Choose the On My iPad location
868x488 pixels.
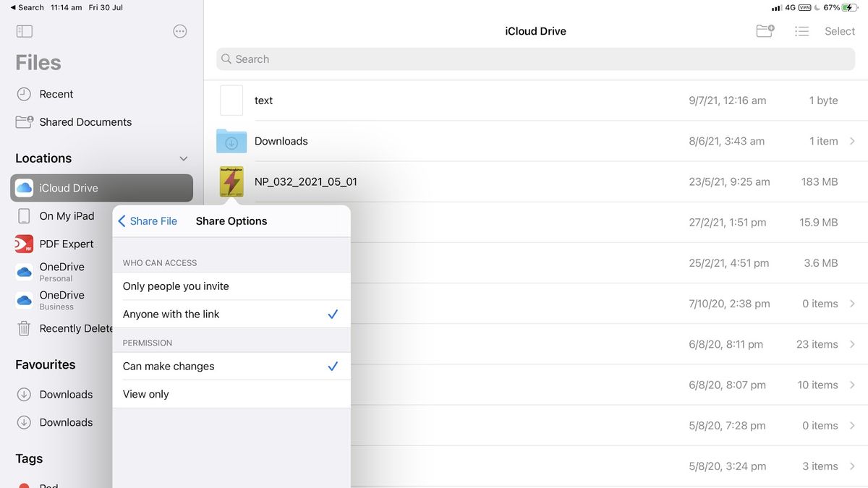pyautogui.click(x=67, y=215)
